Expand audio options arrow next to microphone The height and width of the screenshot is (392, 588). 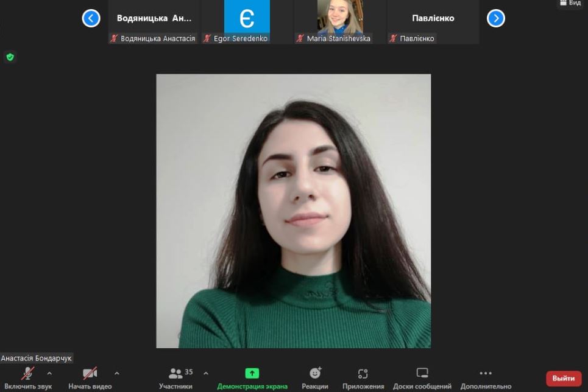click(x=49, y=373)
